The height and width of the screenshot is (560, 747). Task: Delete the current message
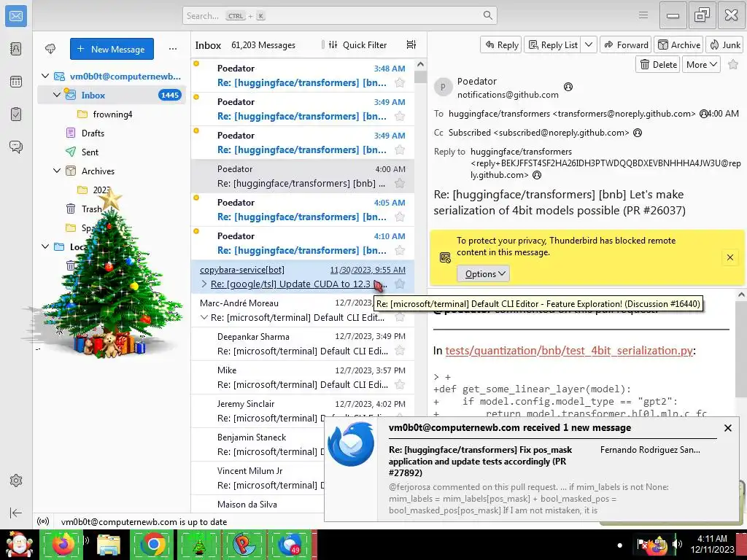pyautogui.click(x=658, y=64)
